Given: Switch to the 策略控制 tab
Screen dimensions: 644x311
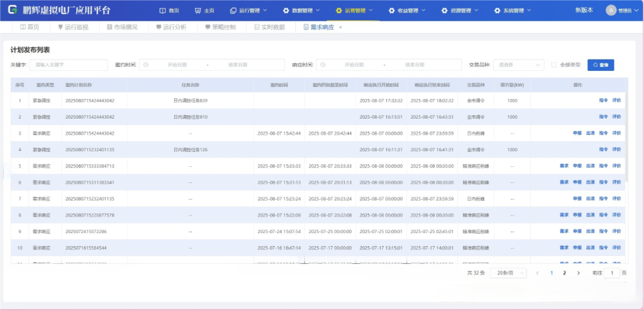Looking at the screenshot, I should click(219, 27).
